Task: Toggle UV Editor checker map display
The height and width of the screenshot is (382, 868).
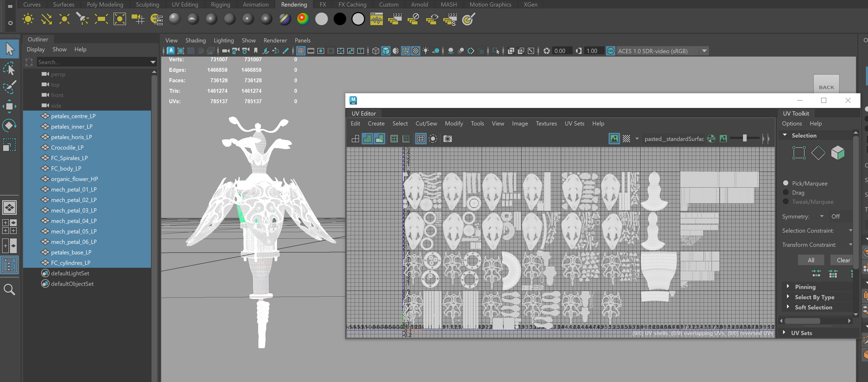Action: (626, 139)
